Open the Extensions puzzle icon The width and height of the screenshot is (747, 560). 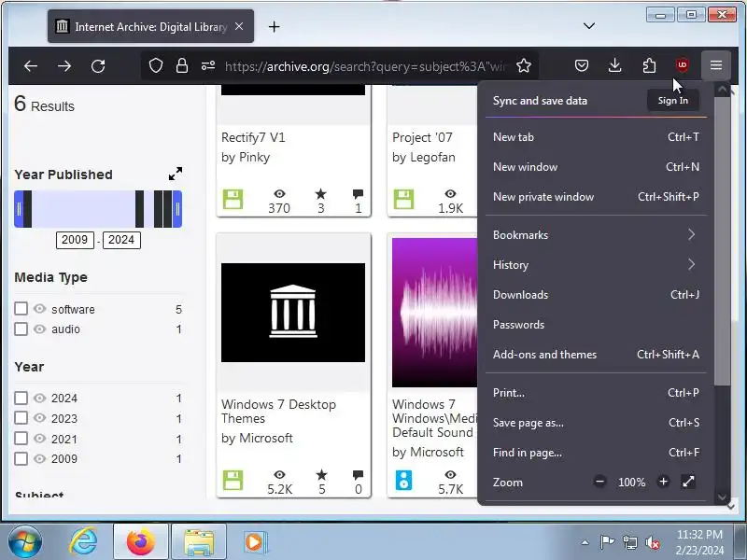click(649, 65)
